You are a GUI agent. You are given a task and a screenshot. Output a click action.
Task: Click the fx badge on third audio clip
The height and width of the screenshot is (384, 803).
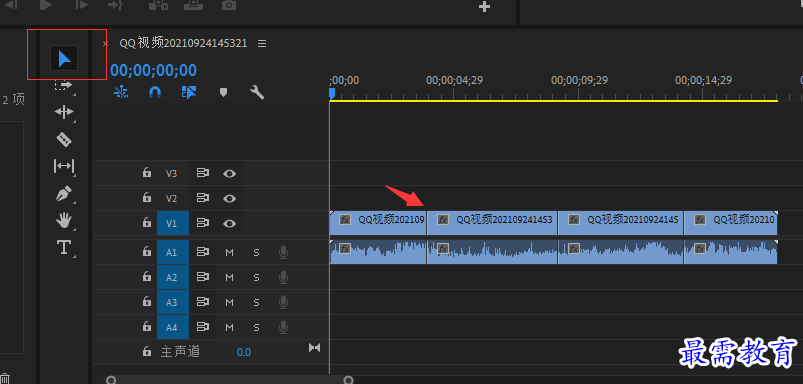[x=574, y=249]
